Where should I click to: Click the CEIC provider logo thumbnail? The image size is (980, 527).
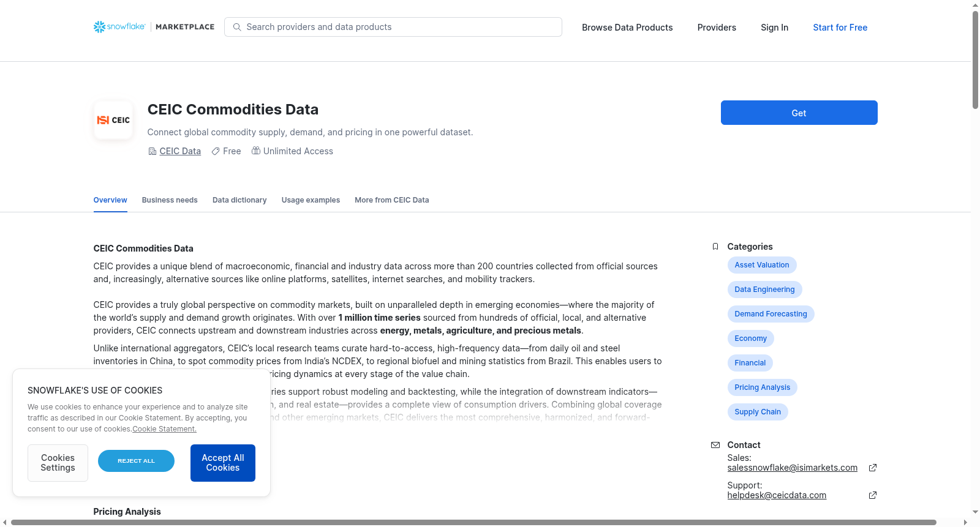point(113,120)
